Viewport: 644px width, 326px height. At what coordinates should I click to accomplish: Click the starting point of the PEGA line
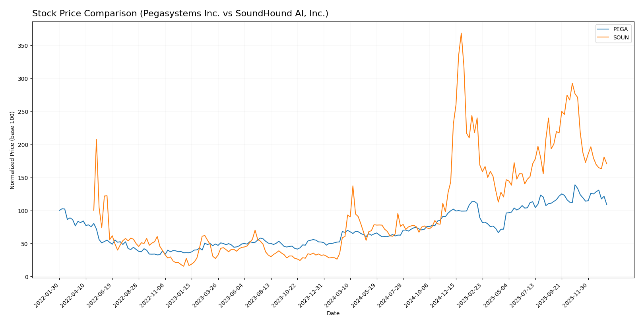(x=59, y=211)
